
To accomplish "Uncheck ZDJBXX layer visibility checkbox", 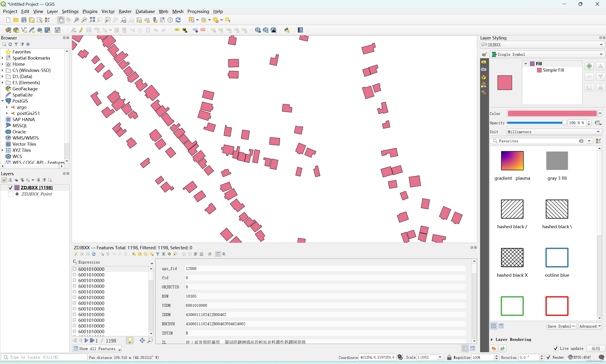I will [10, 188].
